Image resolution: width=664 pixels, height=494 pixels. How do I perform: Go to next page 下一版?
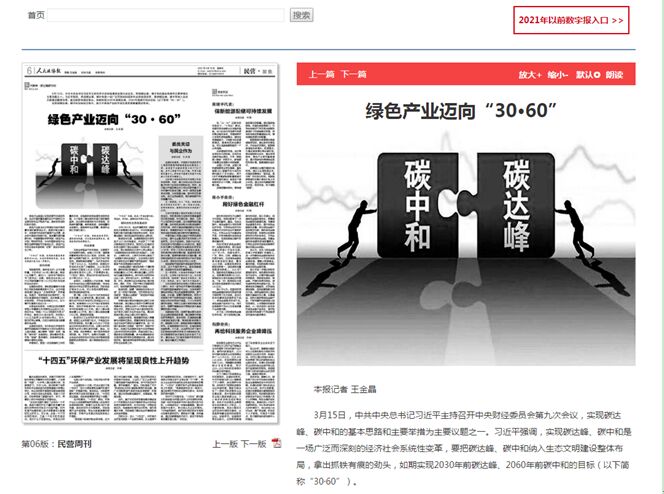[x=254, y=444]
